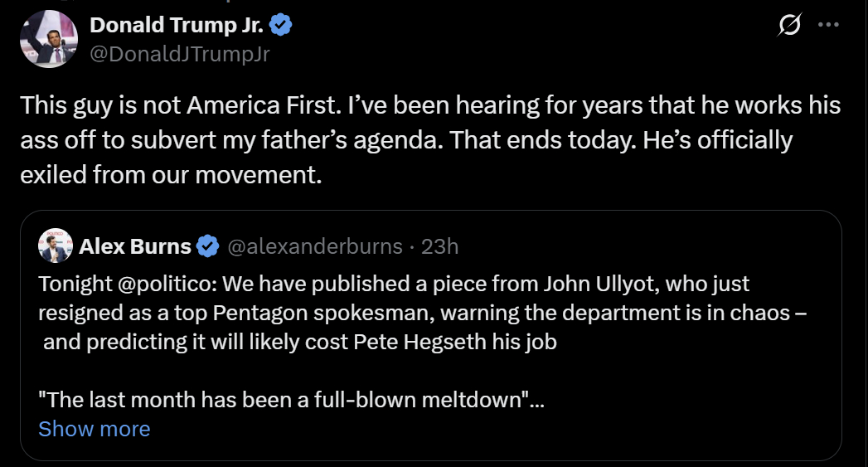
Task: Click verified badge next to Alex Burns
Action: coord(208,246)
